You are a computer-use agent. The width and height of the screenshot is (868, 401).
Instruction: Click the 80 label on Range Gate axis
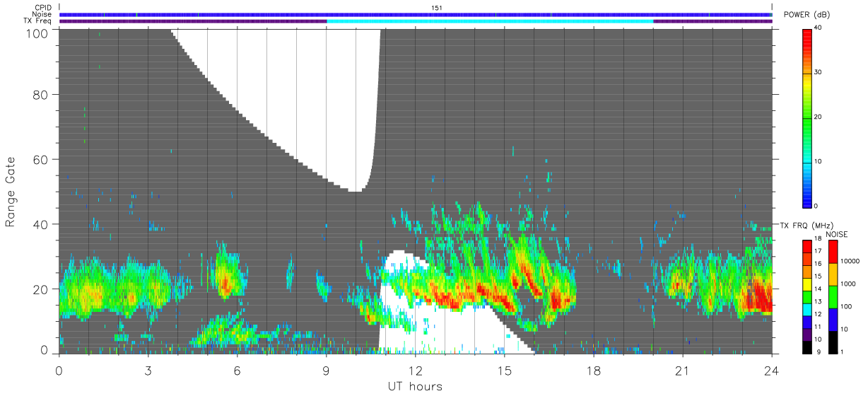[x=41, y=95]
